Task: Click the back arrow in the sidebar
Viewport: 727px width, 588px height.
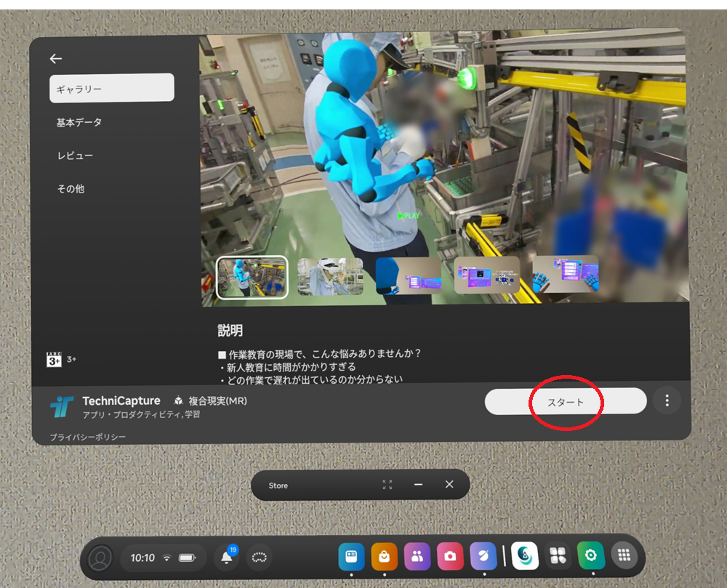Action: pos(56,59)
